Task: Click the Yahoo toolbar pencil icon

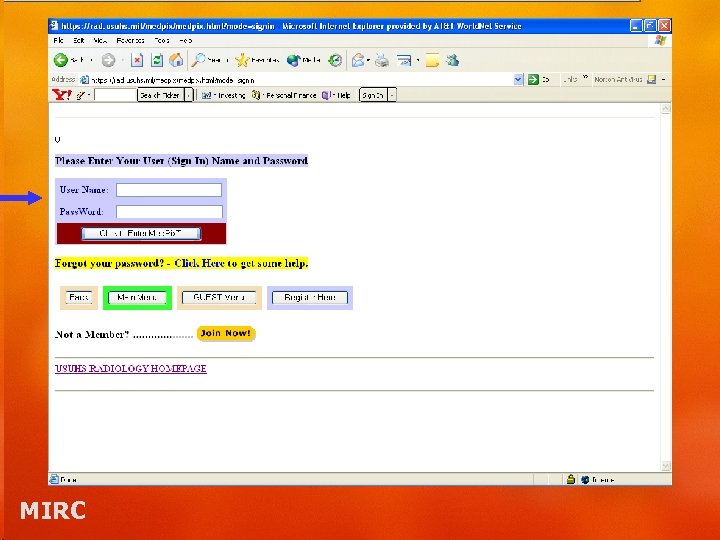Action: (x=81, y=95)
